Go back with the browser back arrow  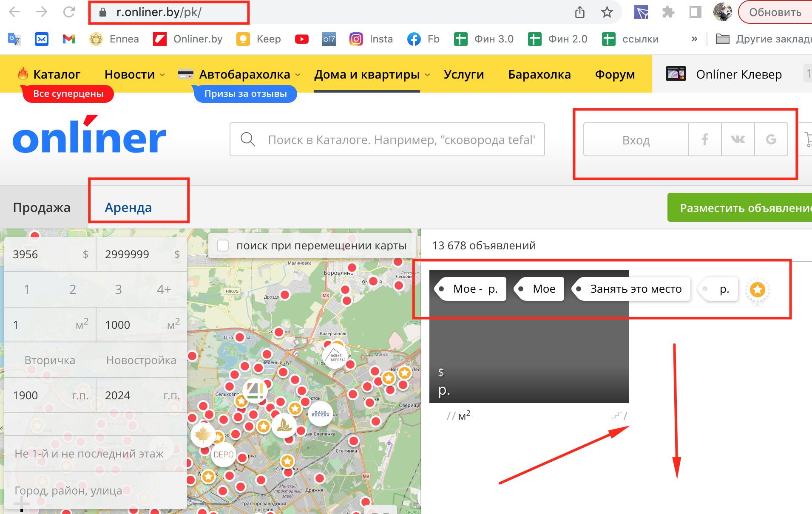[x=14, y=12]
